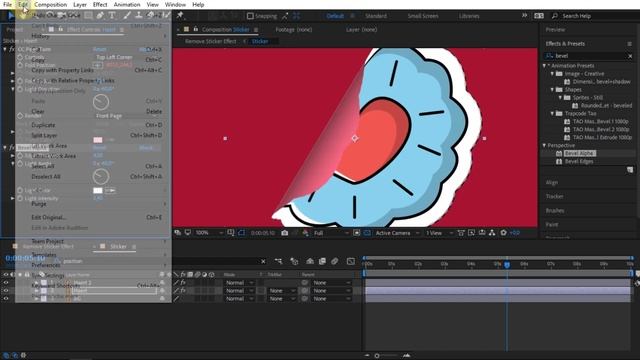Viewport: 640px width, 360px height.
Task: Expand the workspace overflow chevrons
Action: coord(524,16)
